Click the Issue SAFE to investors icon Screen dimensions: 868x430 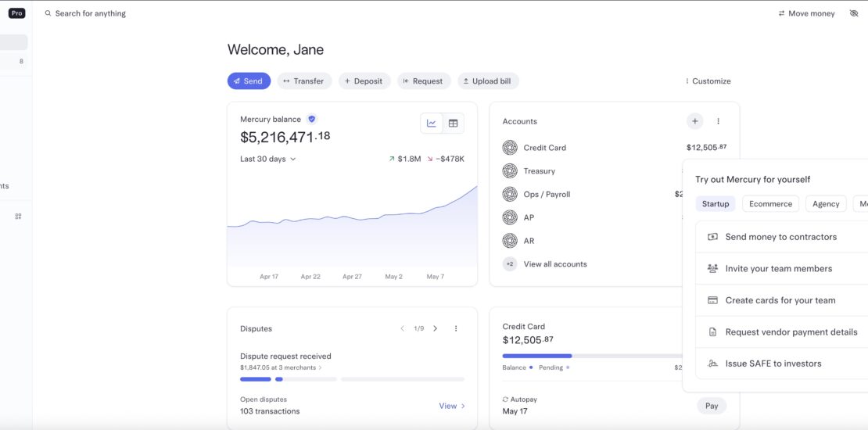712,364
